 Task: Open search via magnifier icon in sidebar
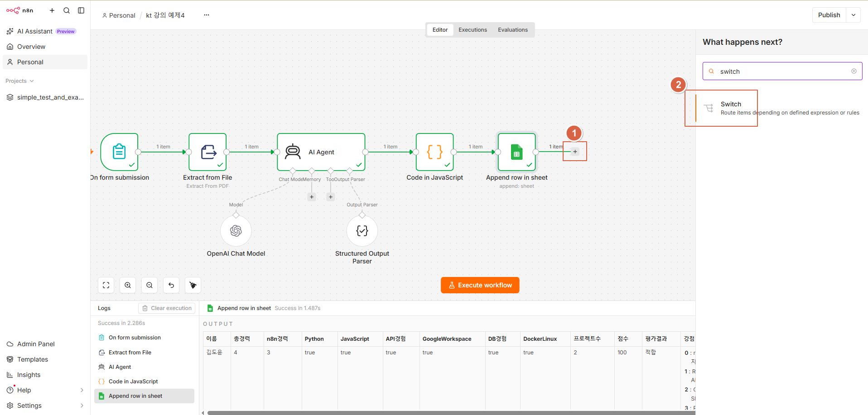click(67, 10)
